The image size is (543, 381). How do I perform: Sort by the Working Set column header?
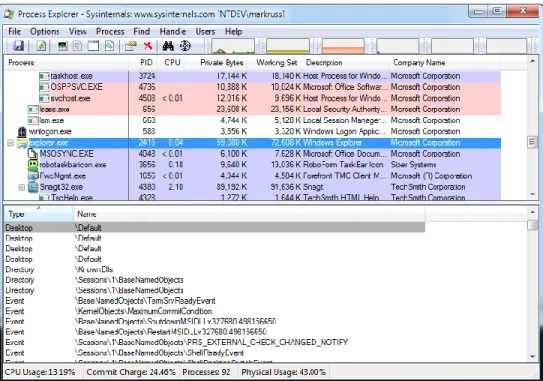point(276,63)
